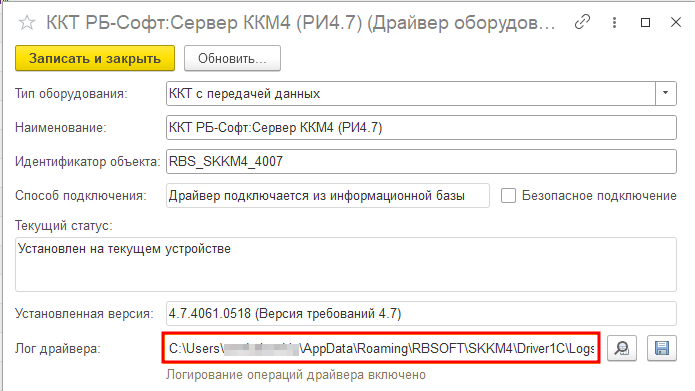The image size is (695, 391).
Task: Copy the link using the chain icon
Action: pos(582,22)
